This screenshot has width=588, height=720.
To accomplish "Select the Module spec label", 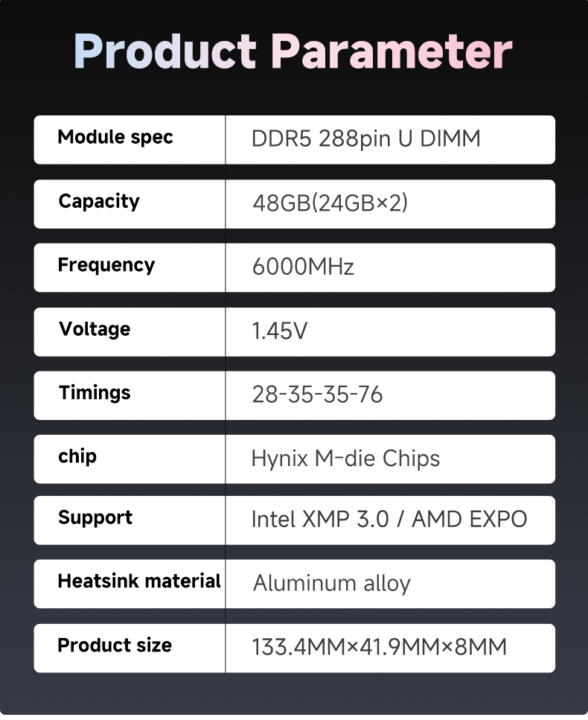I will pos(115,137).
